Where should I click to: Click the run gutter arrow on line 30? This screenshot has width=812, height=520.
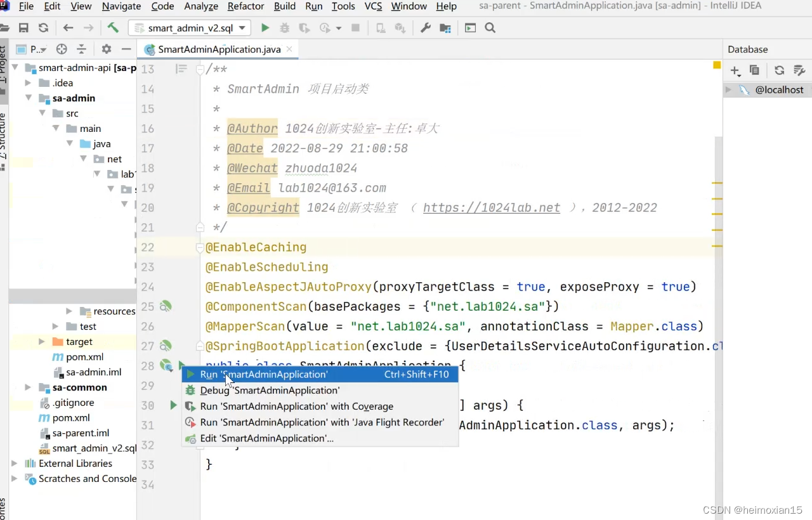click(x=173, y=405)
